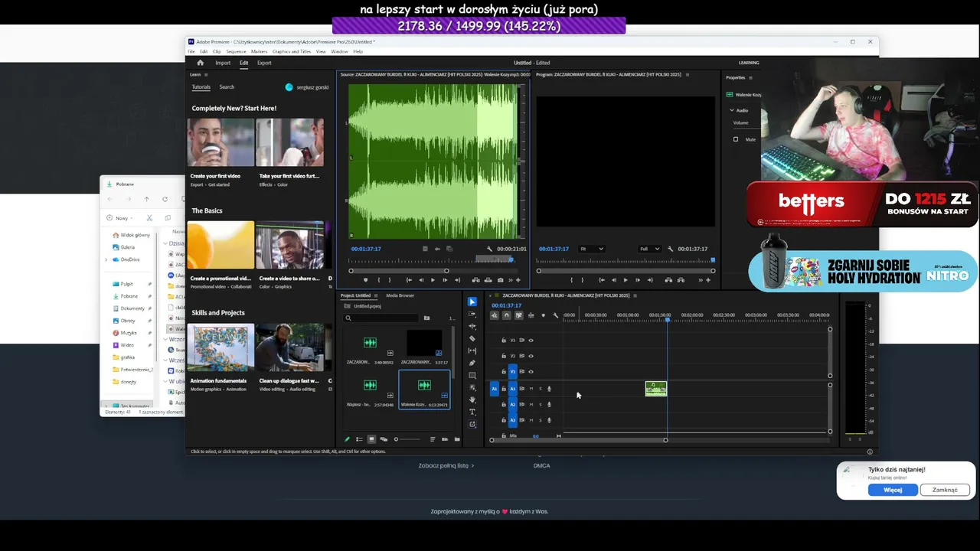Click the Zamknij button on the notification
980x551 pixels.
pos(945,490)
